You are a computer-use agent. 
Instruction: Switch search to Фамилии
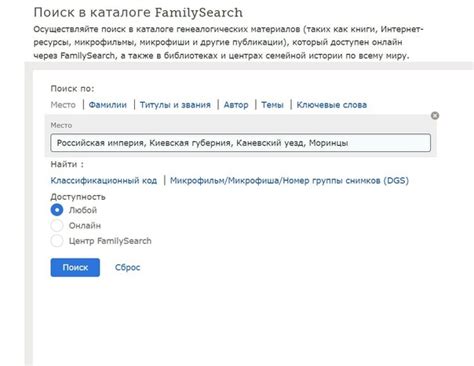pyautogui.click(x=108, y=105)
